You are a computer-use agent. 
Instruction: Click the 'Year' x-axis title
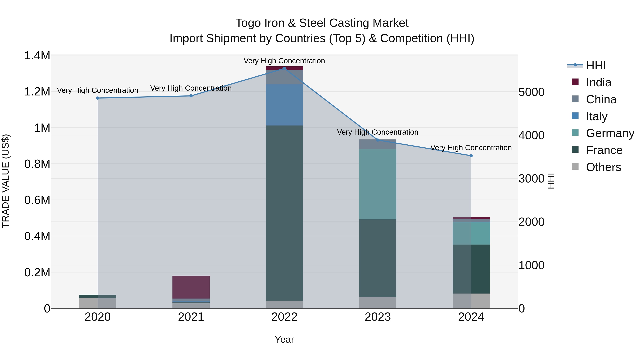coord(284,339)
